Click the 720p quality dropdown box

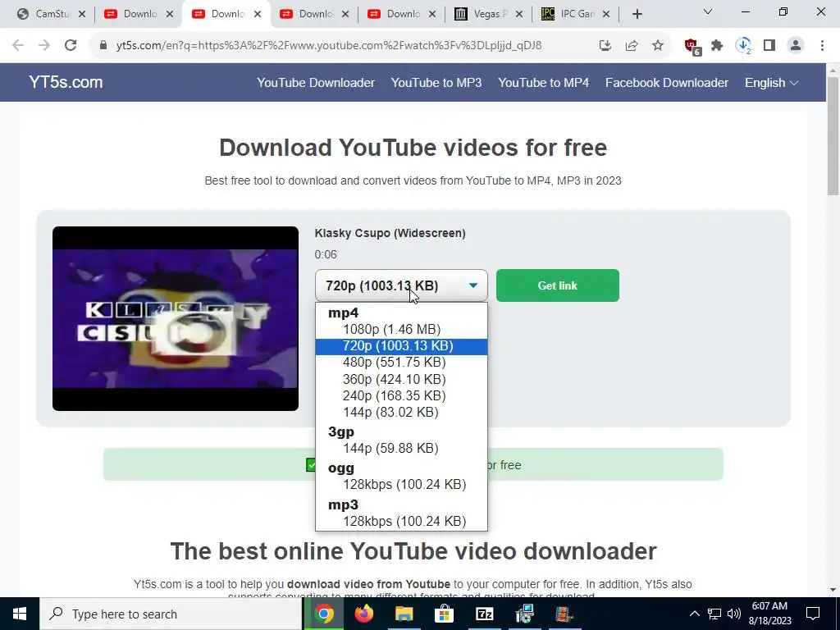pos(401,285)
